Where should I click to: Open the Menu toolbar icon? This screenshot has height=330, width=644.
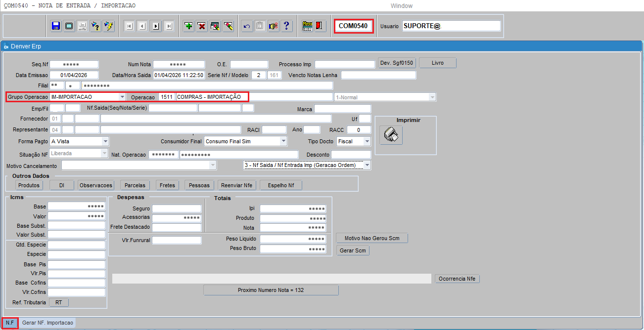point(307,26)
